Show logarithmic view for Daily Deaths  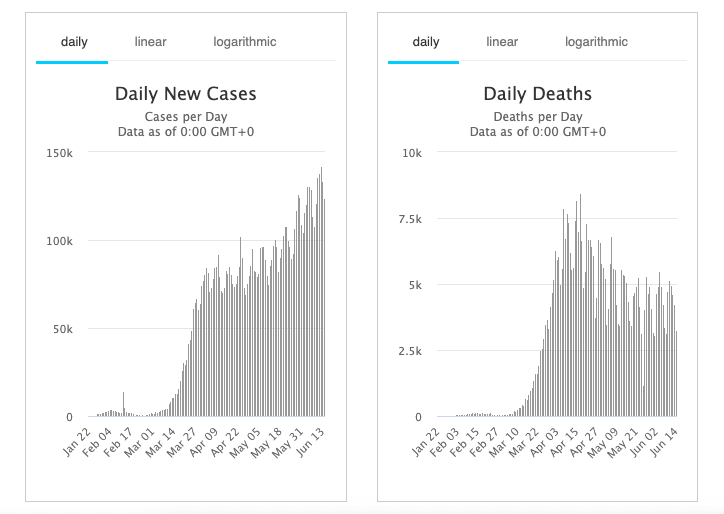596,42
